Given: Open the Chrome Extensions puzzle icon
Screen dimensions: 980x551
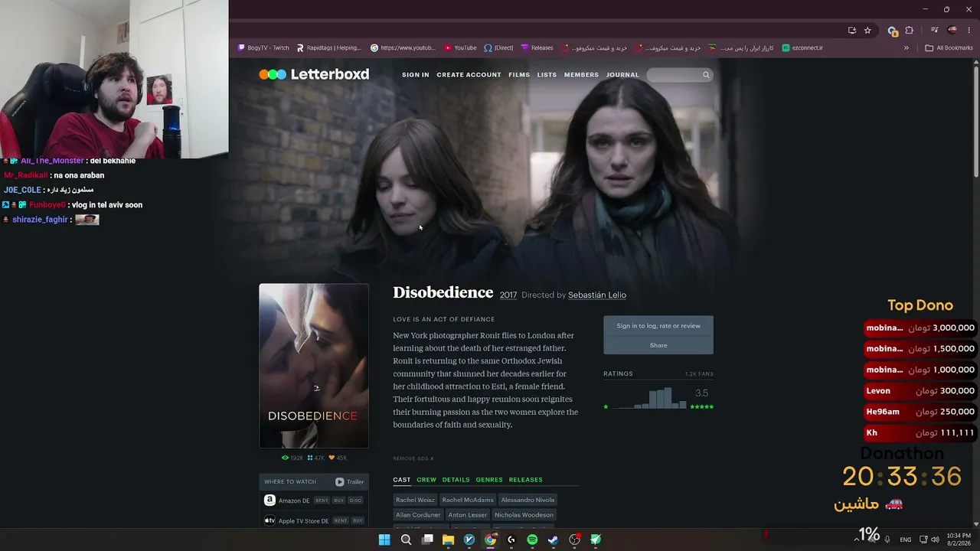Looking at the screenshot, I should tap(910, 31).
